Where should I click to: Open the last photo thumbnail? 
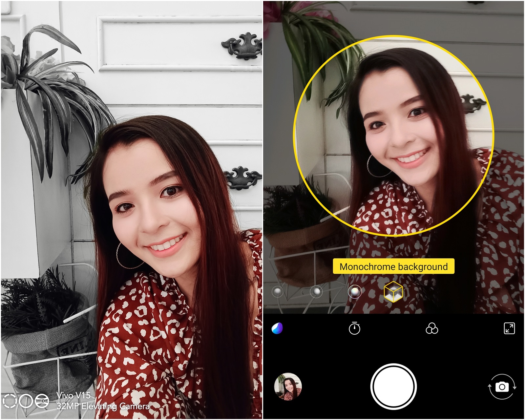[288, 387]
